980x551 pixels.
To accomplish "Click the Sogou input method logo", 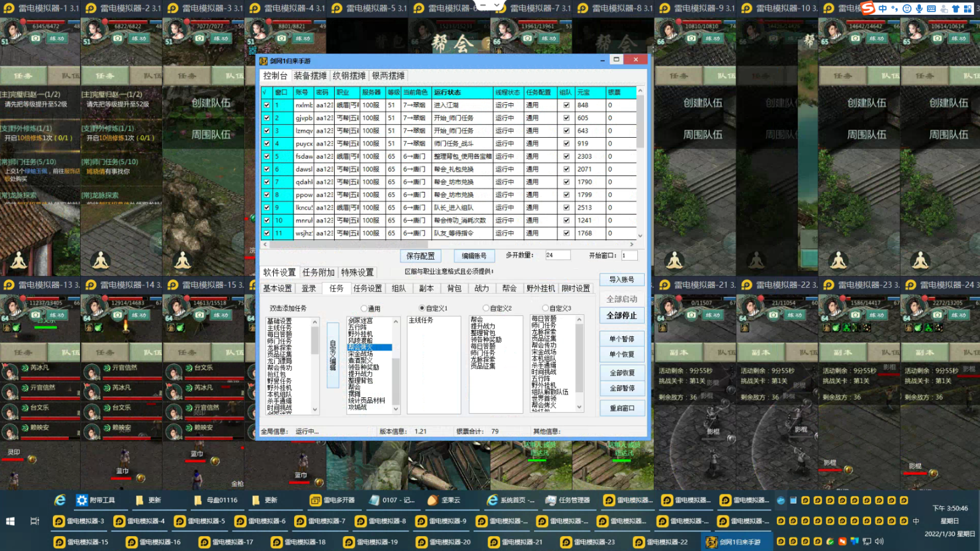I will click(x=868, y=9).
